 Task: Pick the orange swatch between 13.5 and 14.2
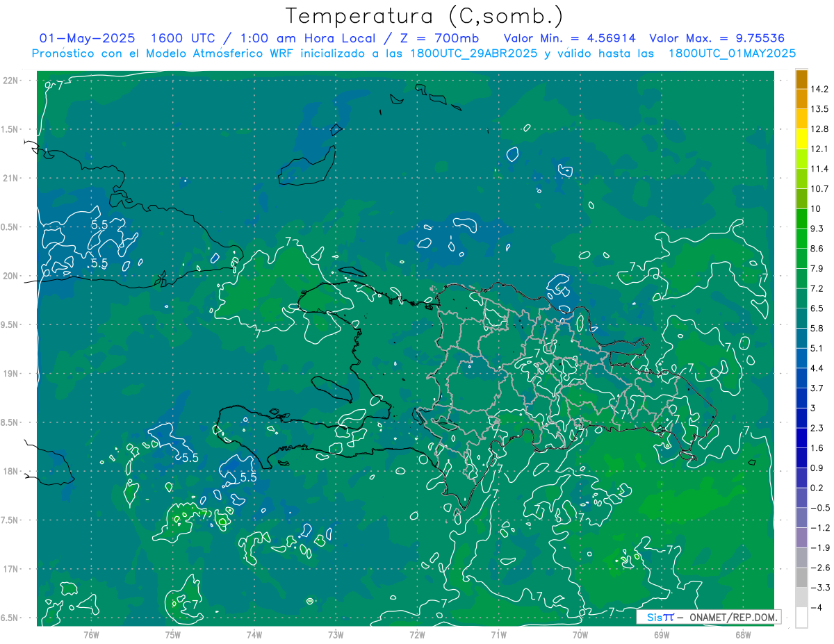pos(801,99)
